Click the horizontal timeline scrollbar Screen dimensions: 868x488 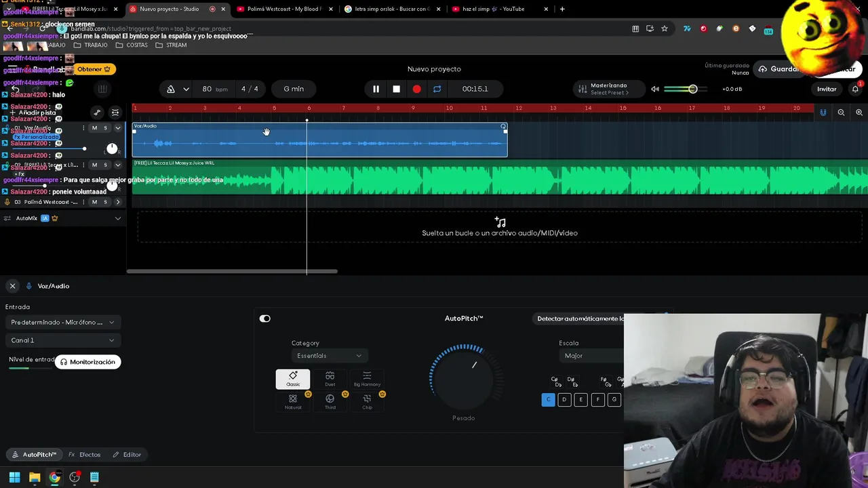point(232,272)
